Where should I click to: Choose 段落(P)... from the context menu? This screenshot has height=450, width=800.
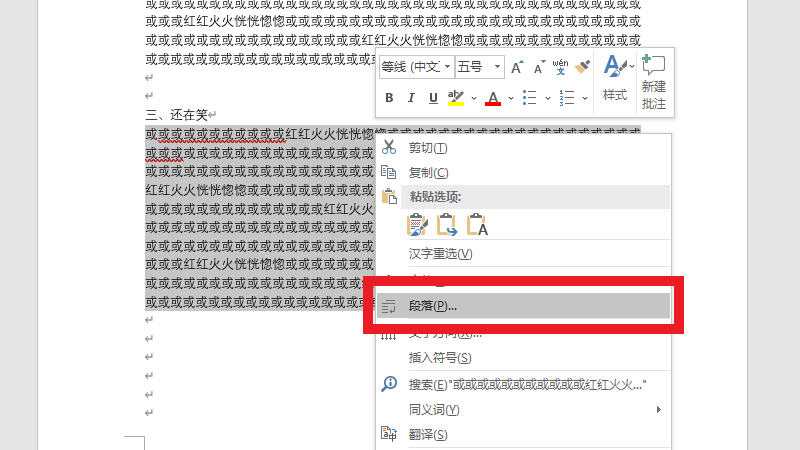[433, 305]
